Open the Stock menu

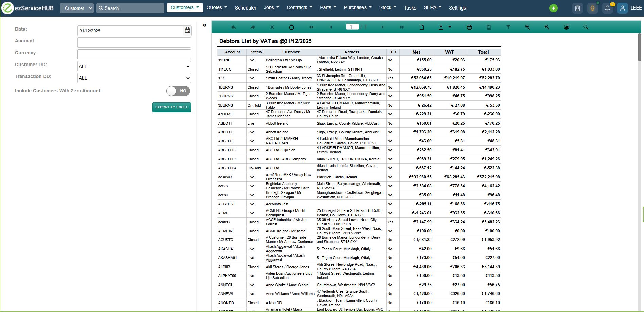point(388,7)
